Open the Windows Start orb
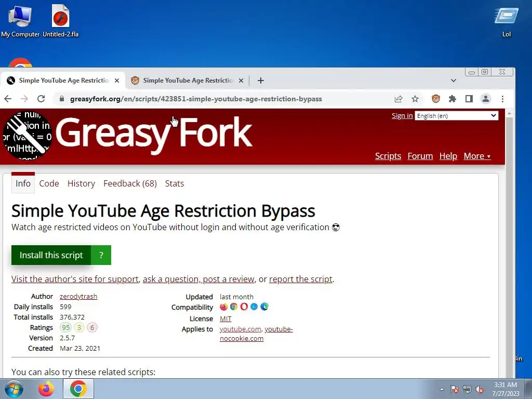The width and height of the screenshot is (532, 399). tap(14, 389)
